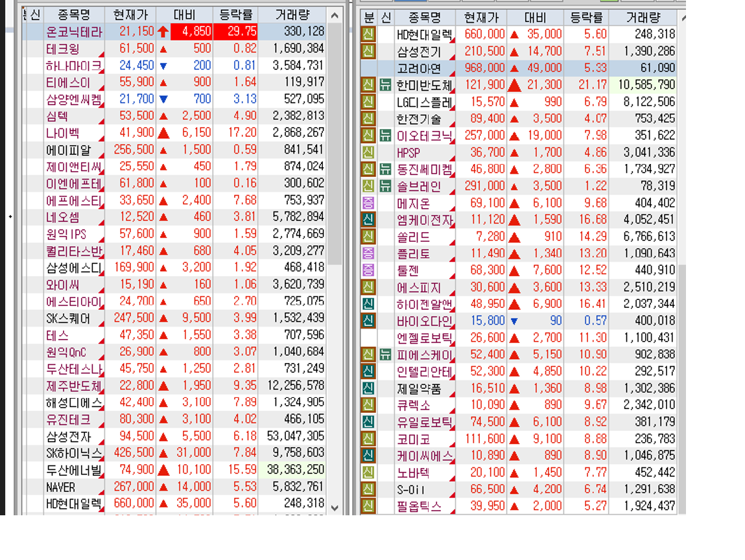Select the 제주반도체 stock row

pos(174,386)
